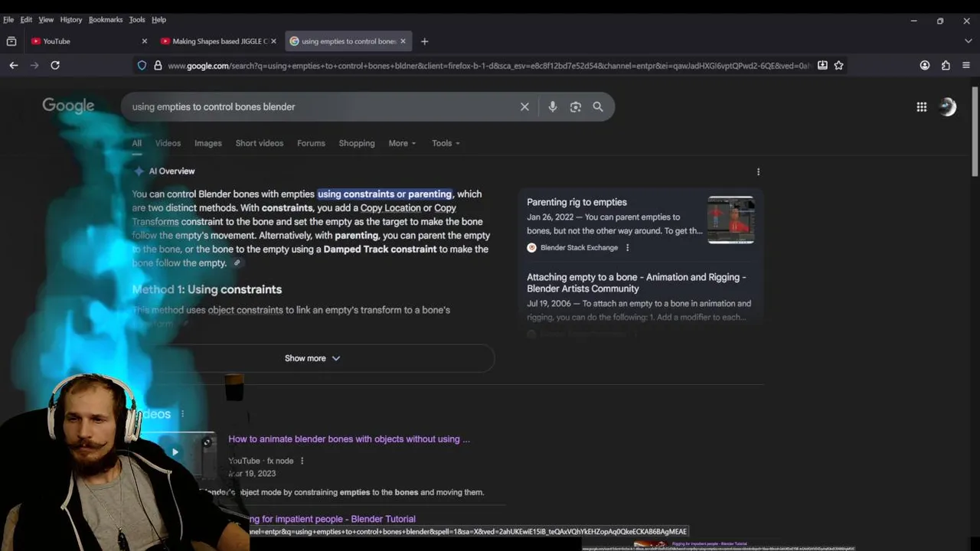Open the Parenting rig result thumbnail
980x551 pixels.
[x=730, y=220]
